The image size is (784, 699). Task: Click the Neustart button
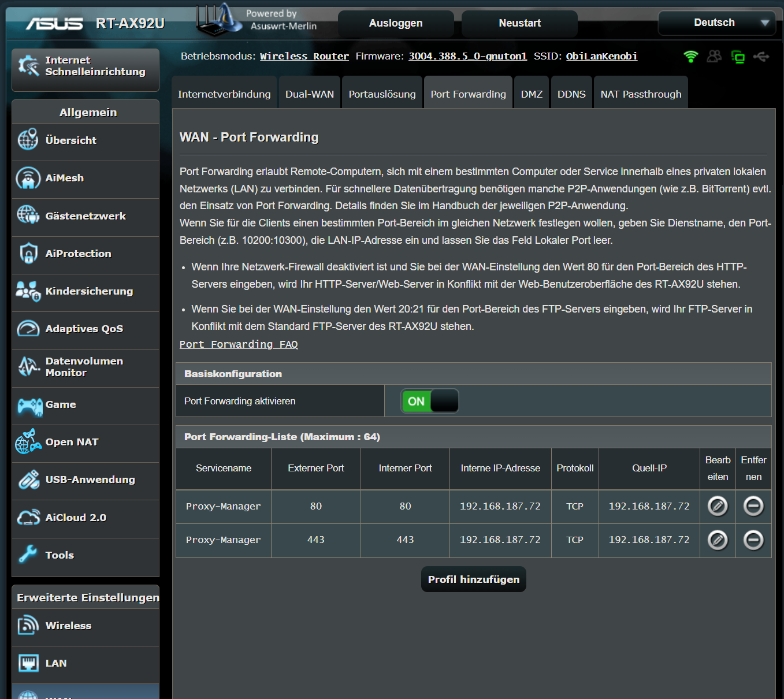(519, 23)
